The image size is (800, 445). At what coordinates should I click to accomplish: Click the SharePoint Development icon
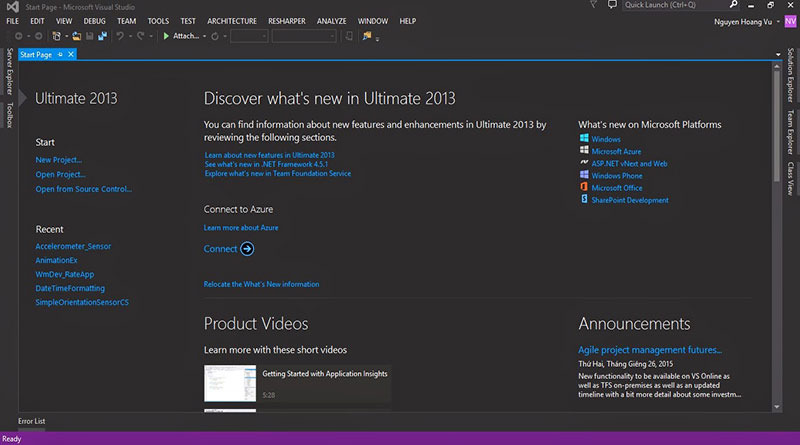click(584, 199)
